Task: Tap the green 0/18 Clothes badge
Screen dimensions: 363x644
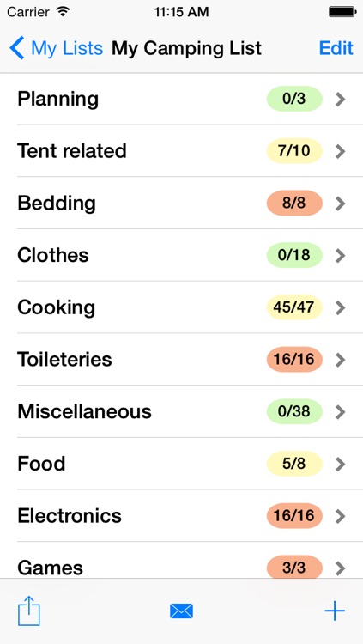Action: (x=294, y=255)
